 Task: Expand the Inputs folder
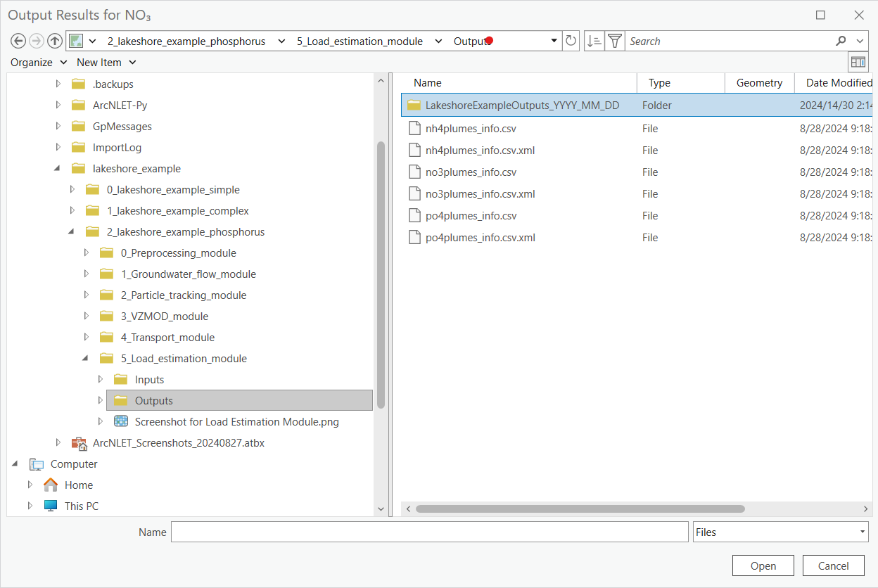[x=101, y=380]
